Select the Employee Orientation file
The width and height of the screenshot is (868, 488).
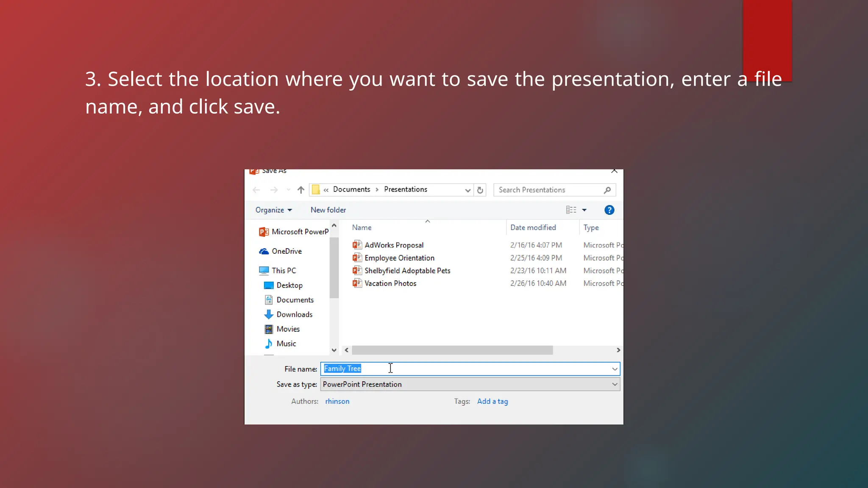pos(399,258)
